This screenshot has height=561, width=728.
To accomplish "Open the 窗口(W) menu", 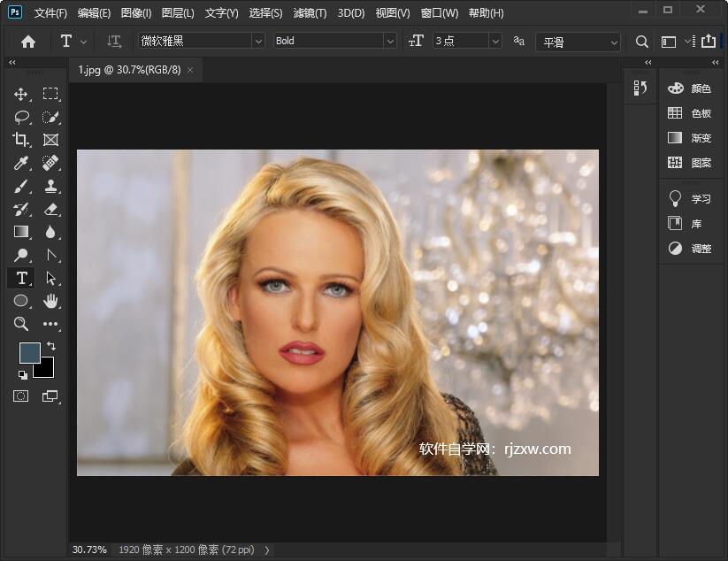I will click(440, 13).
